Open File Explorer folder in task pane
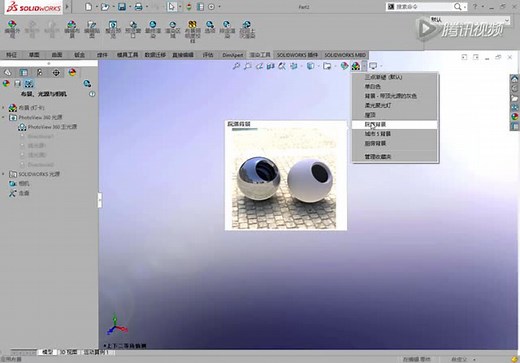The width and height of the screenshot is (520, 363). coord(515,98)
